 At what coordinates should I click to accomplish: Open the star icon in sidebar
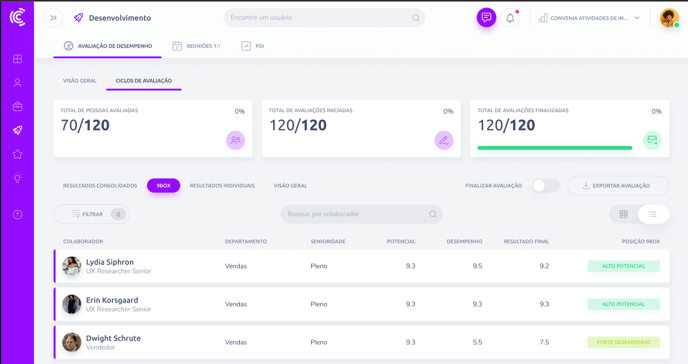click(x=18, y=154)
